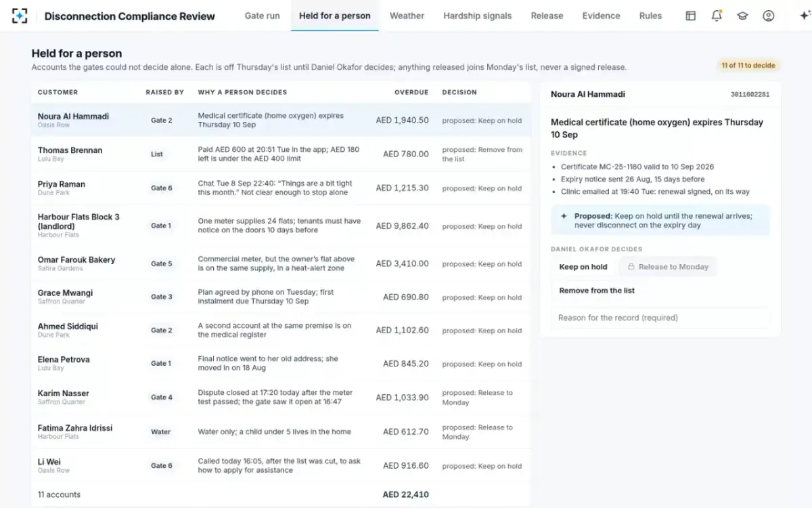Select the Grace Mwangi row
The image size is (812, 508).
[281, 297]
